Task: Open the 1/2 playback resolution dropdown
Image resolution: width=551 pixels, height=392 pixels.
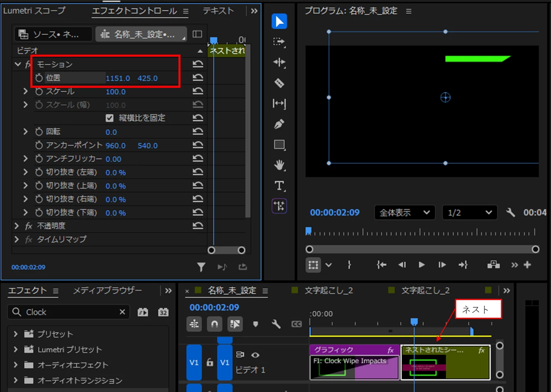Action: [470, 212]
